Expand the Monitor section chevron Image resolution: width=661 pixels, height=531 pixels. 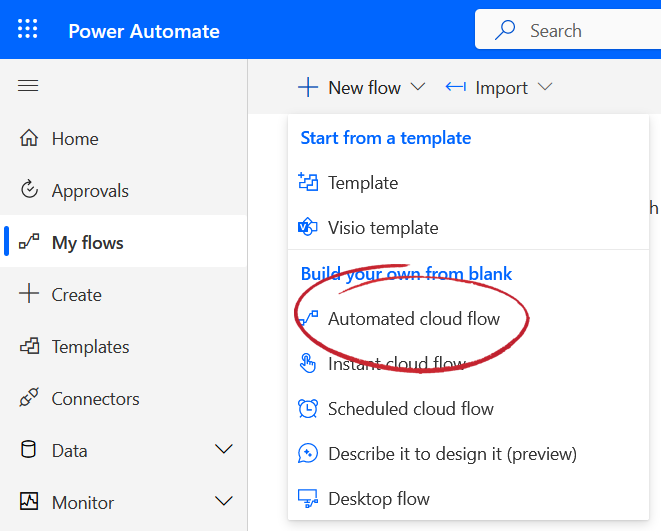coord(224,503)
